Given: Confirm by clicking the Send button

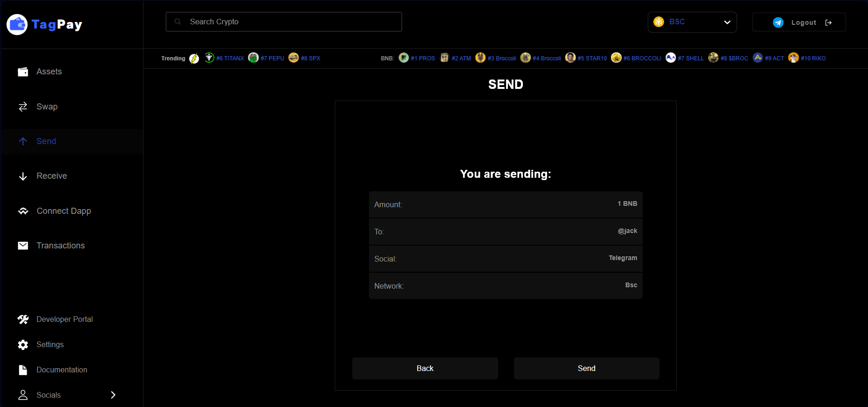Looking at the screenshot, I should pos(586,369).
